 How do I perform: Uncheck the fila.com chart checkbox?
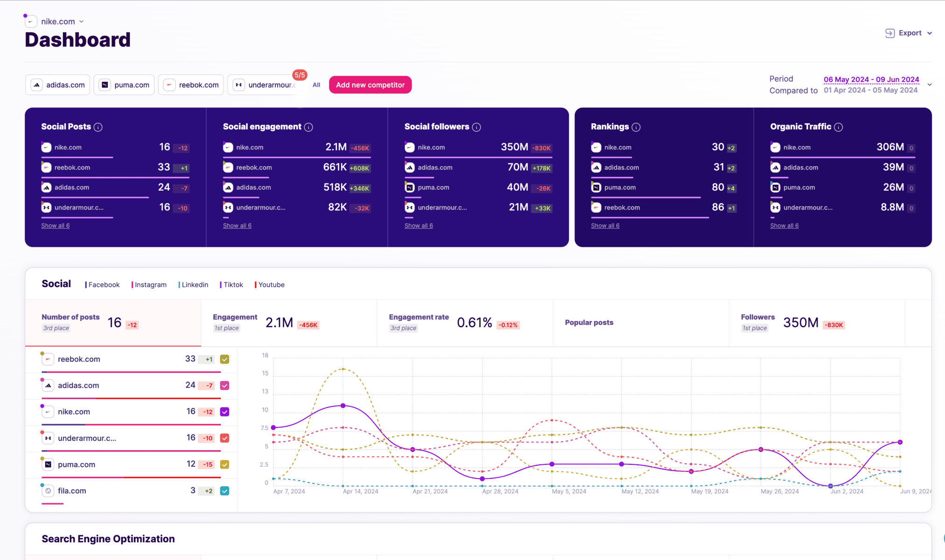click(x=224, y=491)
